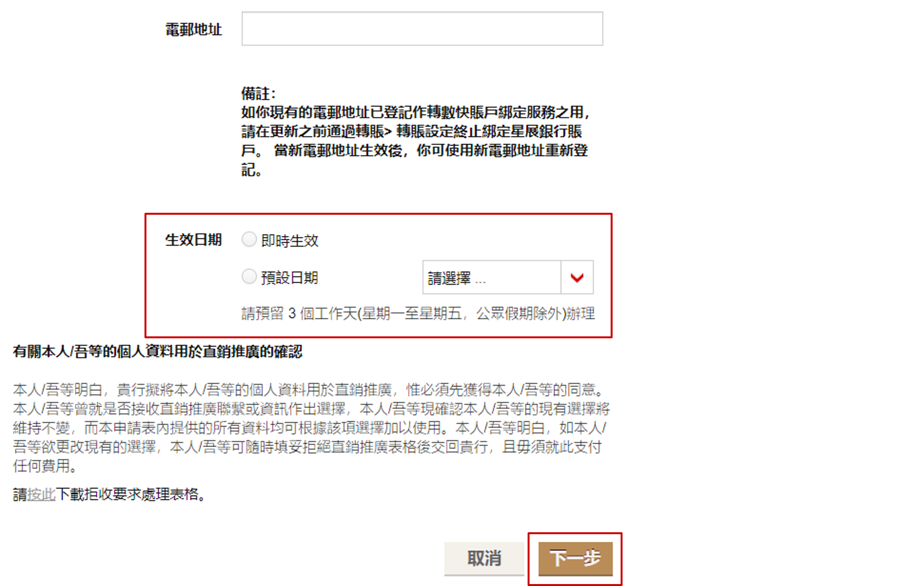924x586 pixels.
Task: Click the consent paragraph starting 本人/吾等明白
Action: [x=311, y=428]
